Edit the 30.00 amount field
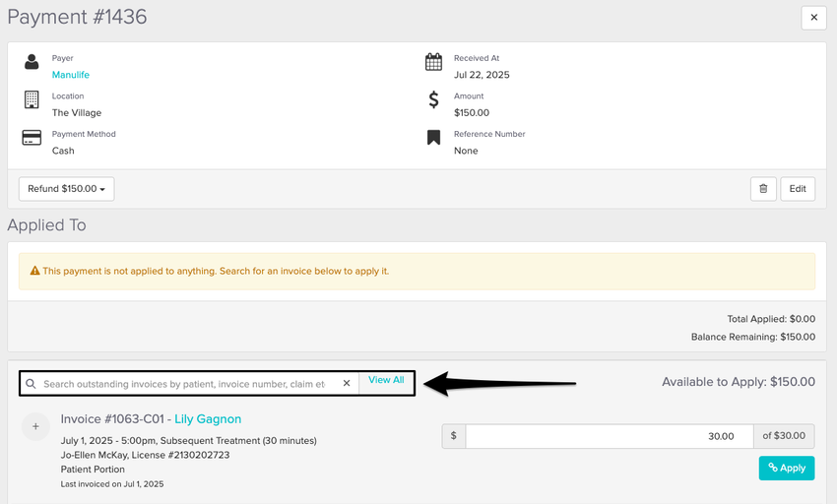This screenshot has width=837, height=504. [x=610, y=436]
